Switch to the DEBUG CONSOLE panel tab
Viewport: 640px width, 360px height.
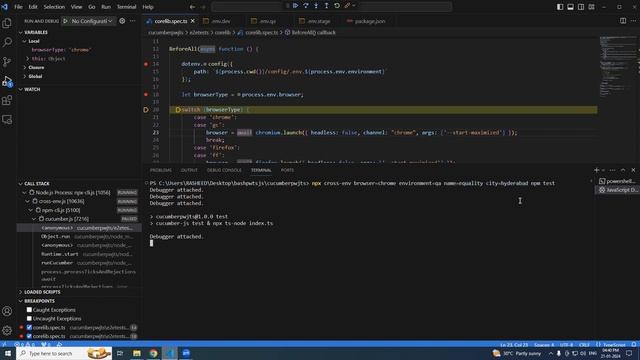point(224,170)
